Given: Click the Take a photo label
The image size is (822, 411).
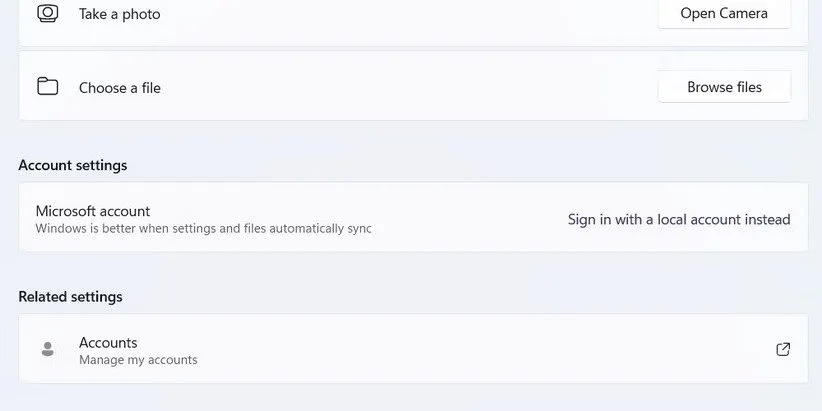Looking at the screenshot, I should tap(119, 14).
